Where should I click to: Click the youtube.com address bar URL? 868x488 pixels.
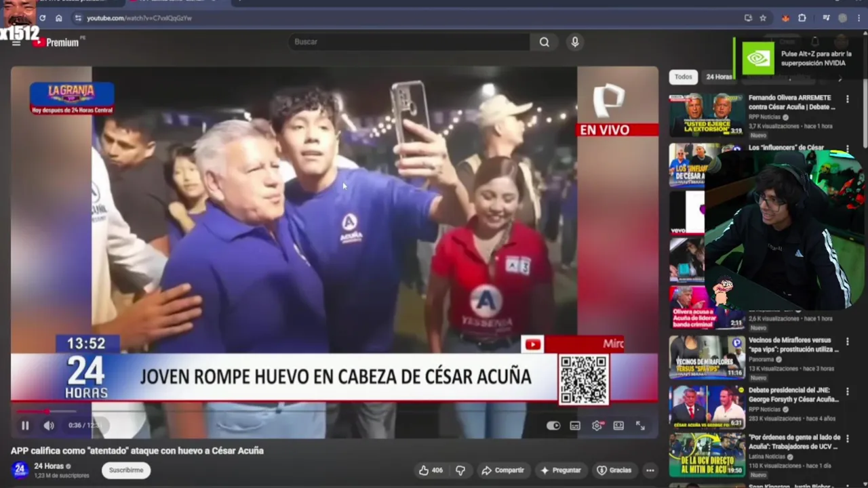pos(139,18)
